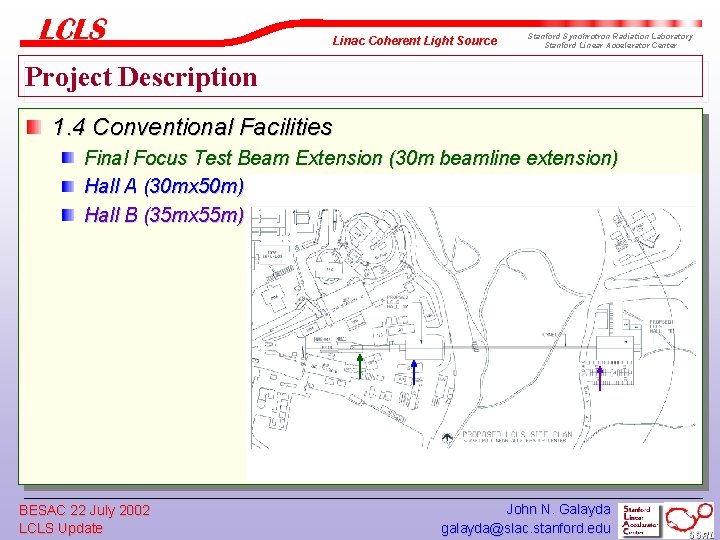Click the LCLS site plan map image
Screen dimensions: 720x540
pos(473,328)
